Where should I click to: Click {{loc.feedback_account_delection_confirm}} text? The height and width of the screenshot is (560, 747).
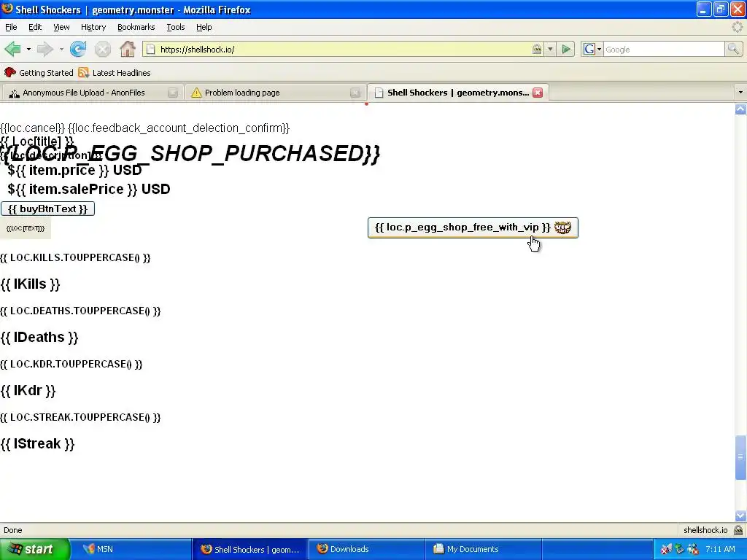tap(179, 128)
